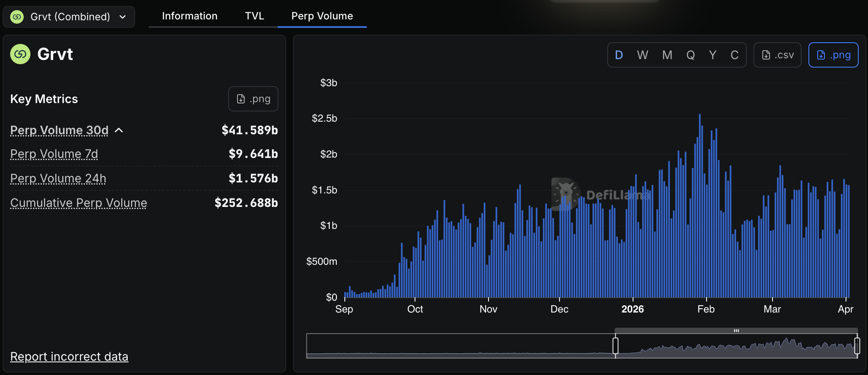Click the $1.5b y-axis label
Screen dimensions: 868x375
[325, 190]
